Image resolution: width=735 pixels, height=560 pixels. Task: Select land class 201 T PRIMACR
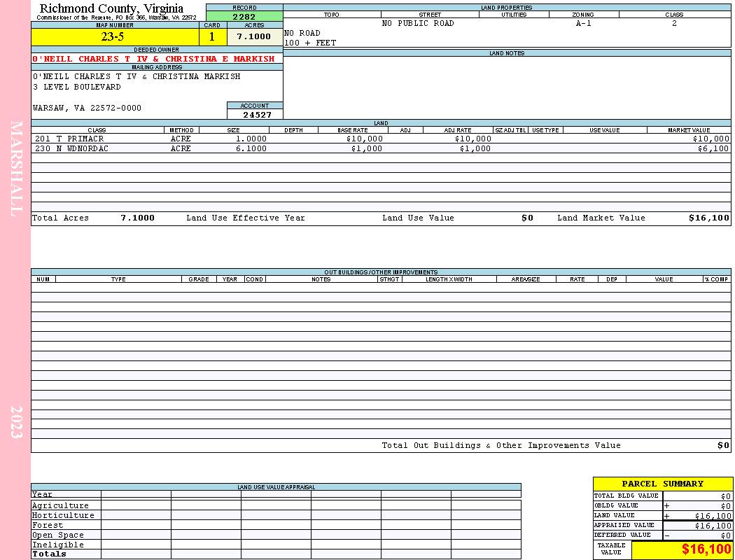pyautogui.click(x=69, y=139)
